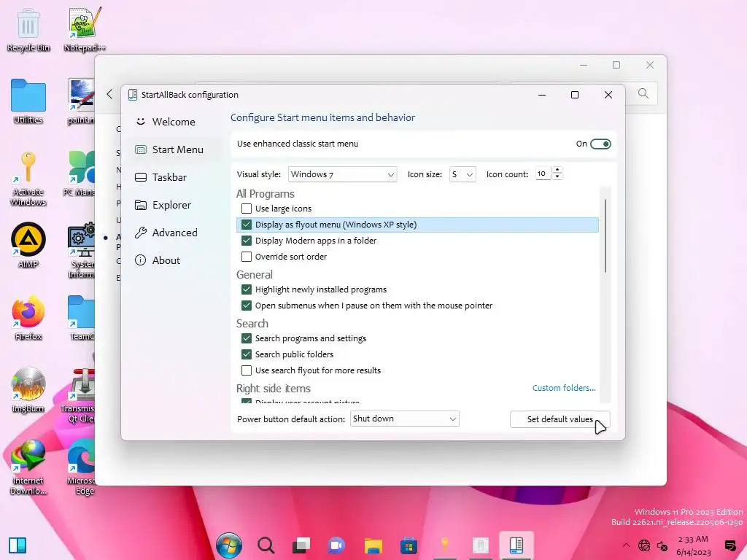Click the Windows 7 Start orb

(228, 545)
